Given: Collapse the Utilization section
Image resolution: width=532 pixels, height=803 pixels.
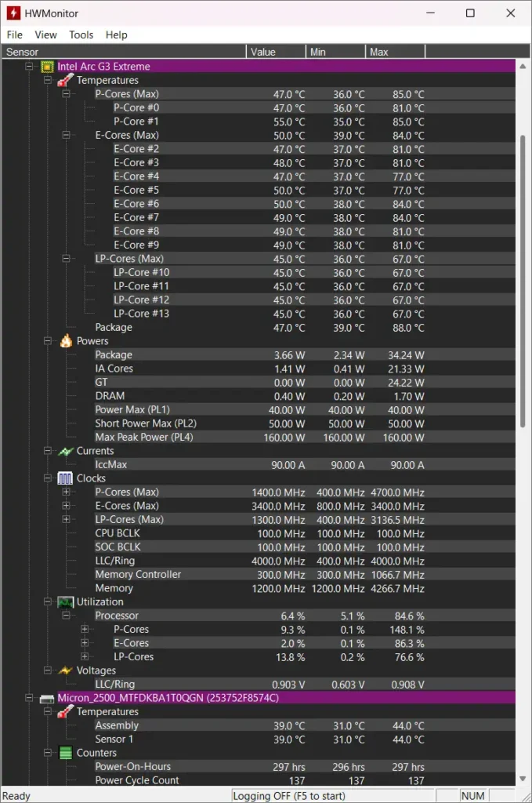Looking at the screenshot, I should [48, 602].
